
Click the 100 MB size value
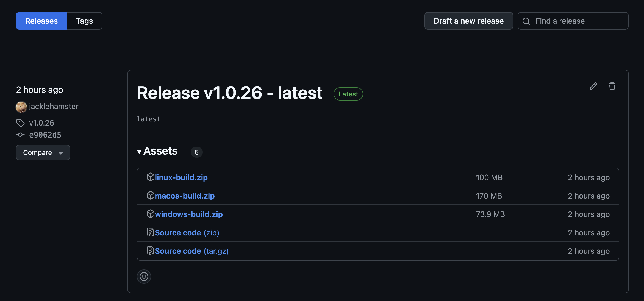click(489, 177)
